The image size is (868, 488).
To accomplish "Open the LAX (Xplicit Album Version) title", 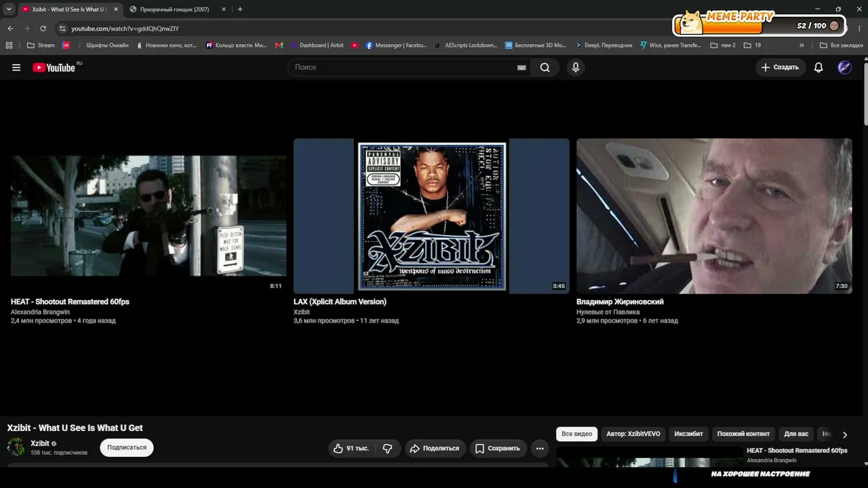I will tap(340, 302).
